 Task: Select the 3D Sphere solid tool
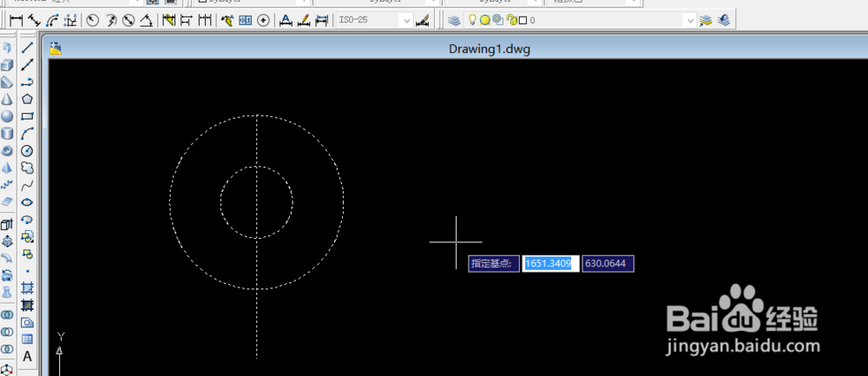point(7,116)
